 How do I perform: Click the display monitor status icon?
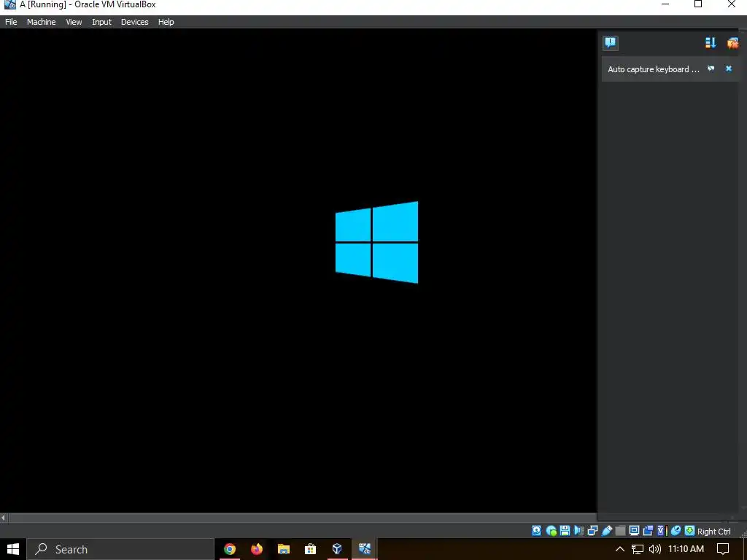(x=634, y=531)
